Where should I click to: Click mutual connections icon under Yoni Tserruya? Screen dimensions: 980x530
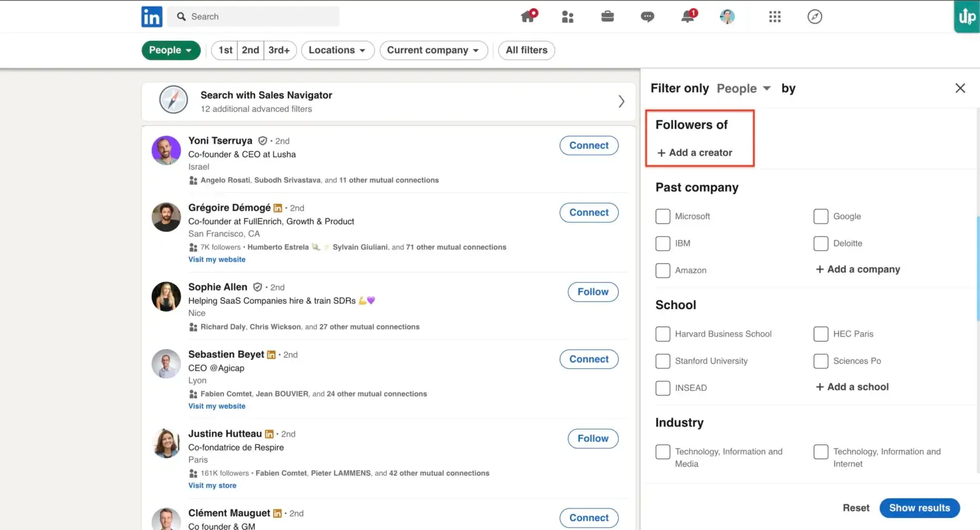[x=193, y=181]
